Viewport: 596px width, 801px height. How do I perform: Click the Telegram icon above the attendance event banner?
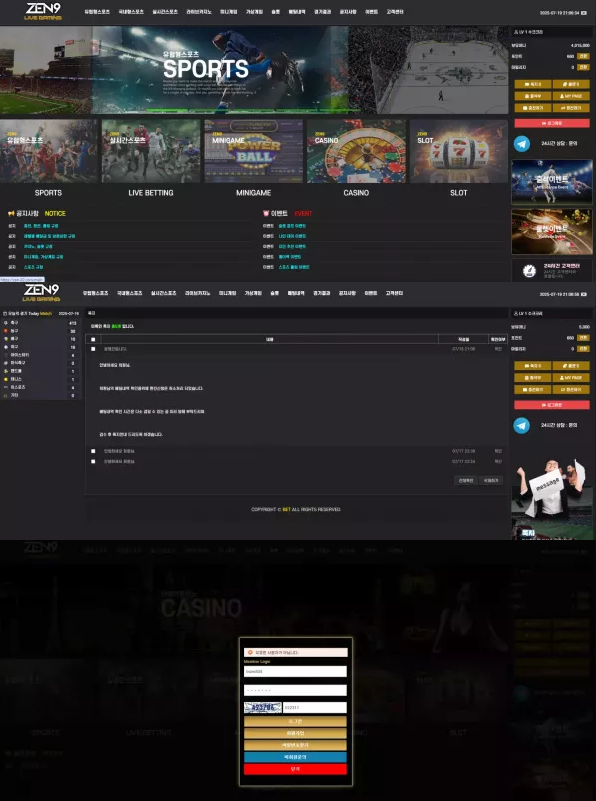tap(521, 144)
